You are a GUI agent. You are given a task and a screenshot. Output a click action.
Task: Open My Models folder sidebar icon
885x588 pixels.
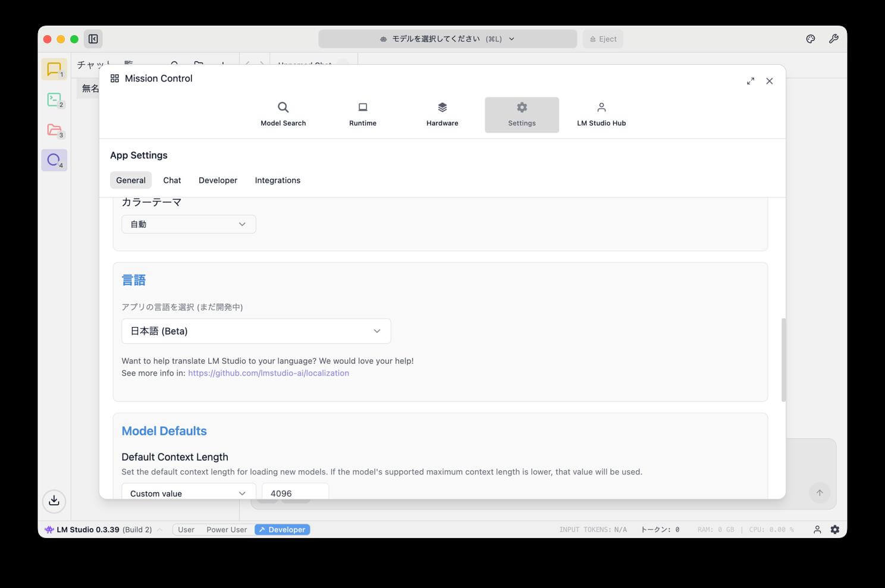54,130
